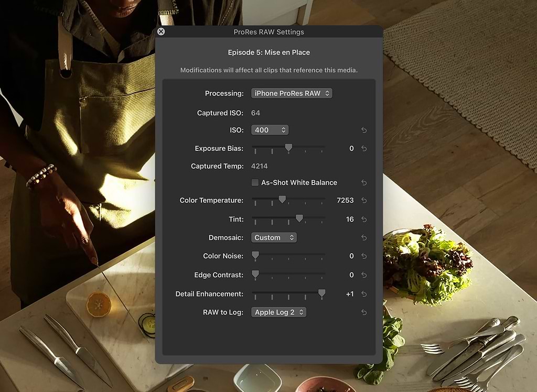
Task: Reset the ISO setting with its arrow icon
Action: [364, 130]
